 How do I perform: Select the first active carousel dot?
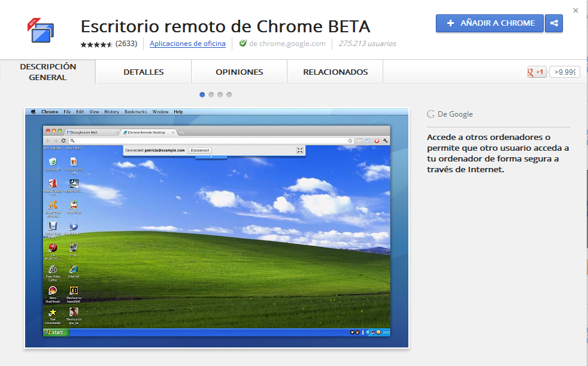pos(202,94)
